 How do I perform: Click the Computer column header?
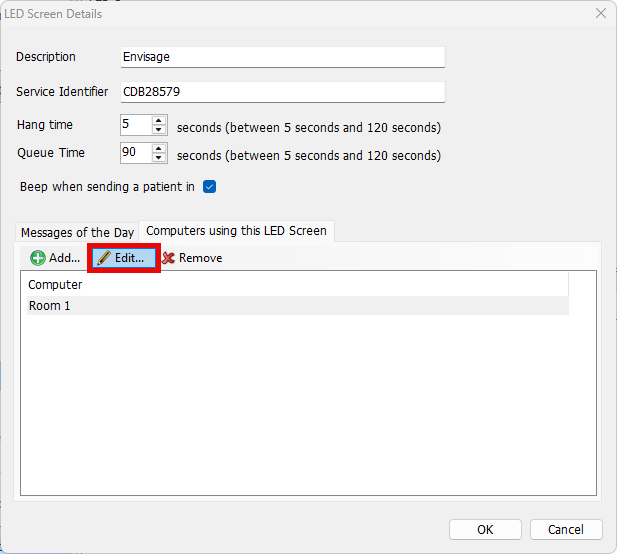tap(56, 285)
